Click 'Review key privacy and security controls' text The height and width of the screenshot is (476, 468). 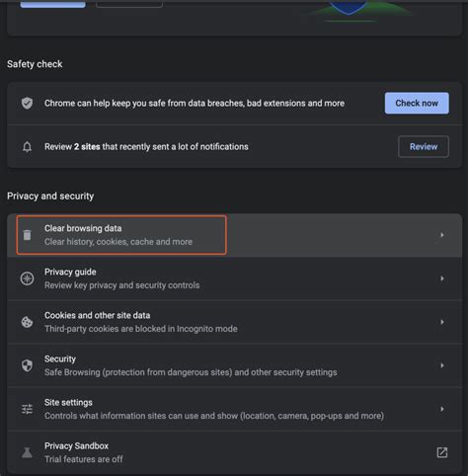click(x=122, y=285)
